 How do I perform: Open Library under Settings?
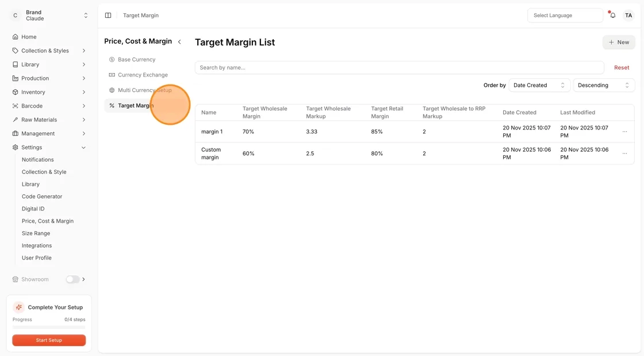(x=30, y=185)
